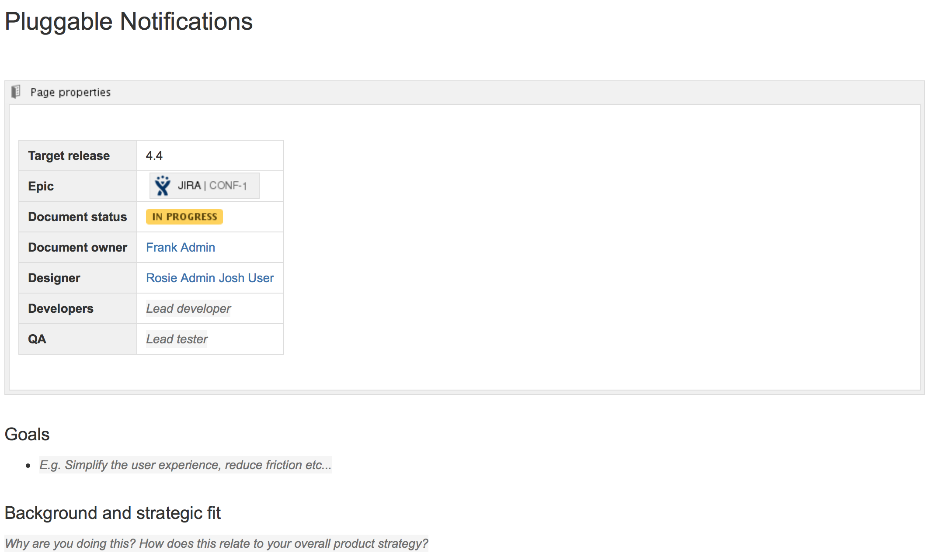Screen dimensions: 932x560
Task: Click the Goals example placeholder bullet
Action: pos(185,465)
